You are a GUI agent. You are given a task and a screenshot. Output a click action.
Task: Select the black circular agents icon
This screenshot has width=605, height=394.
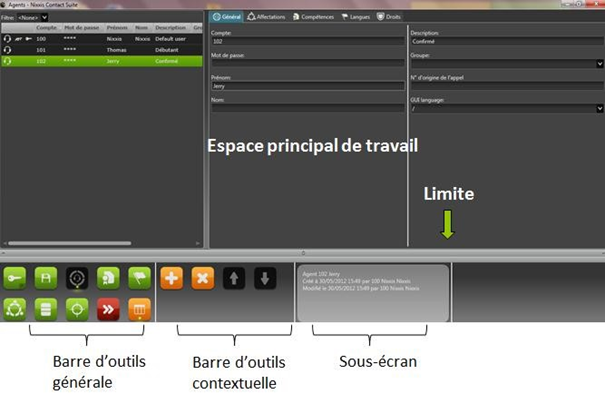[77, 278]
